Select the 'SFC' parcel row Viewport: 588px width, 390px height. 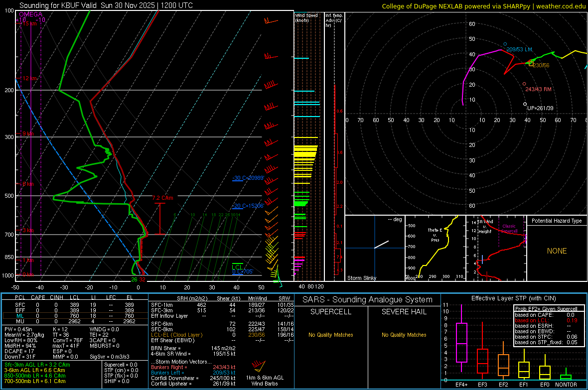[x=75, y=305]
